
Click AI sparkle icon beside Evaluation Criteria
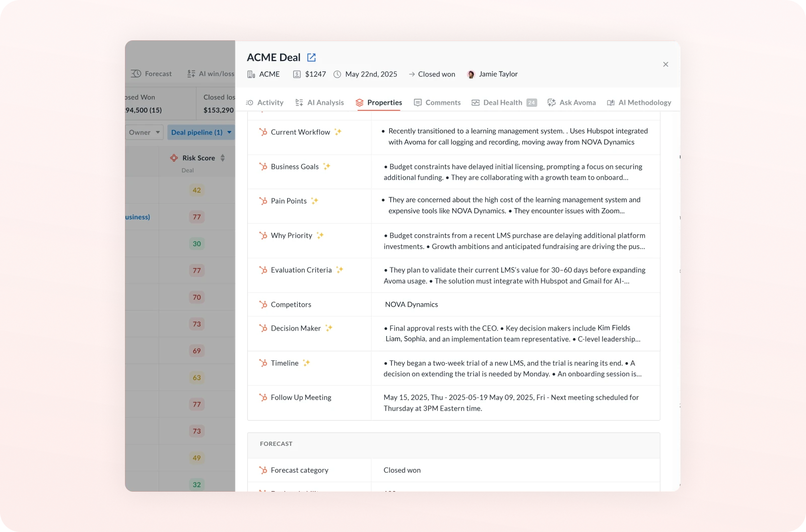(340, 270)
